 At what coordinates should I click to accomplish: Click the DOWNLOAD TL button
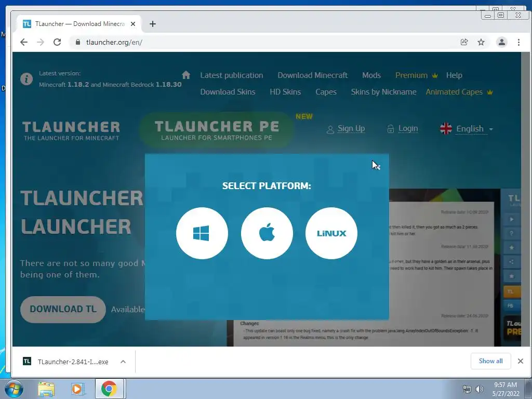pos(63,309)
